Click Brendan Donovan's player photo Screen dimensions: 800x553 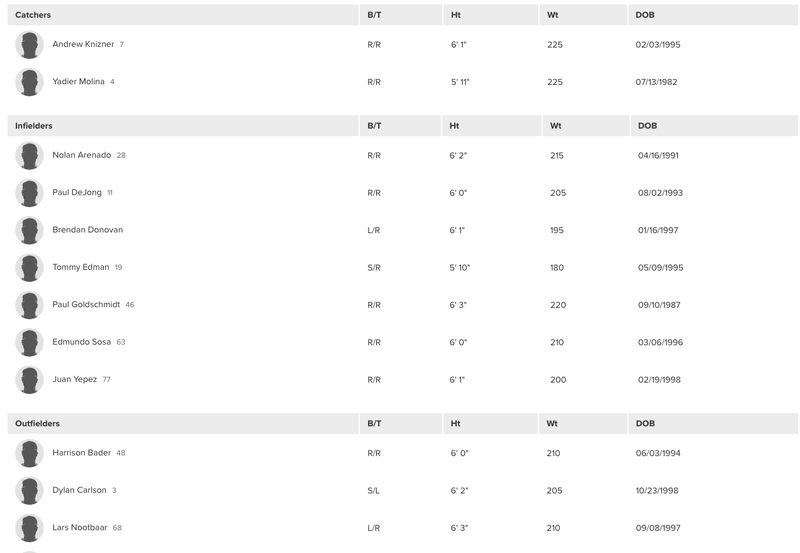click(x=29, y=230)
